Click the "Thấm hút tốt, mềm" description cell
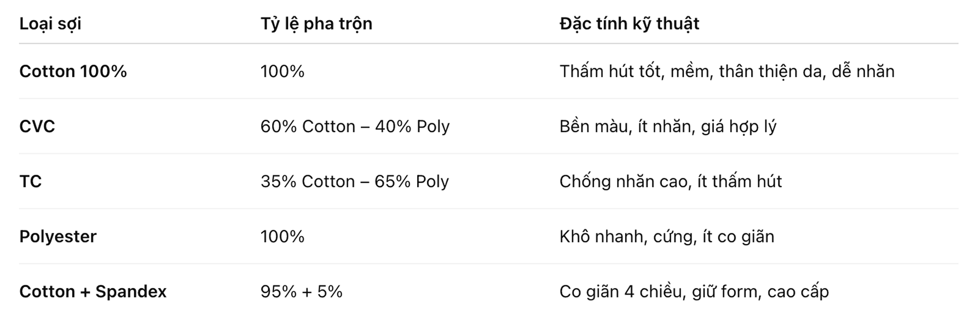 (x=727, y=71)
